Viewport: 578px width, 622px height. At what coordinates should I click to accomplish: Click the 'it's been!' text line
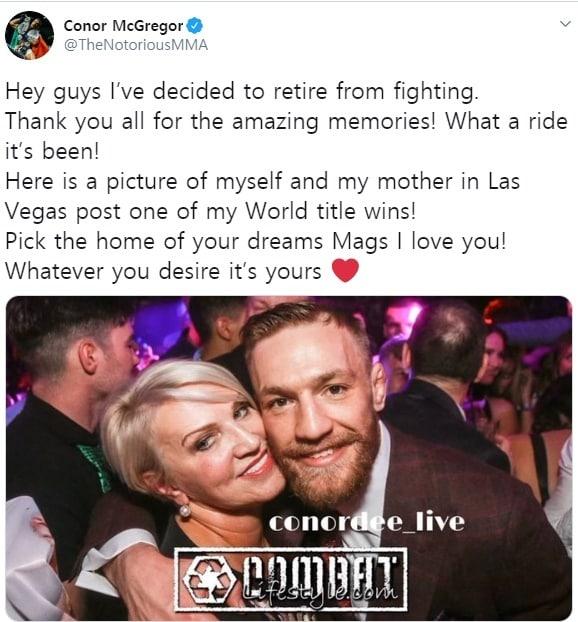(52, 151)
